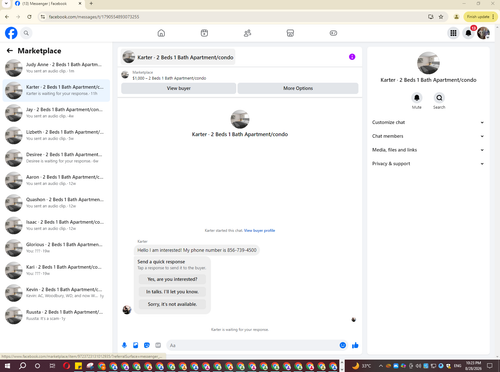Screen dimensions: 500x372
Task: Open the Gaming icon in top navigation
Action: coord(333,33)
